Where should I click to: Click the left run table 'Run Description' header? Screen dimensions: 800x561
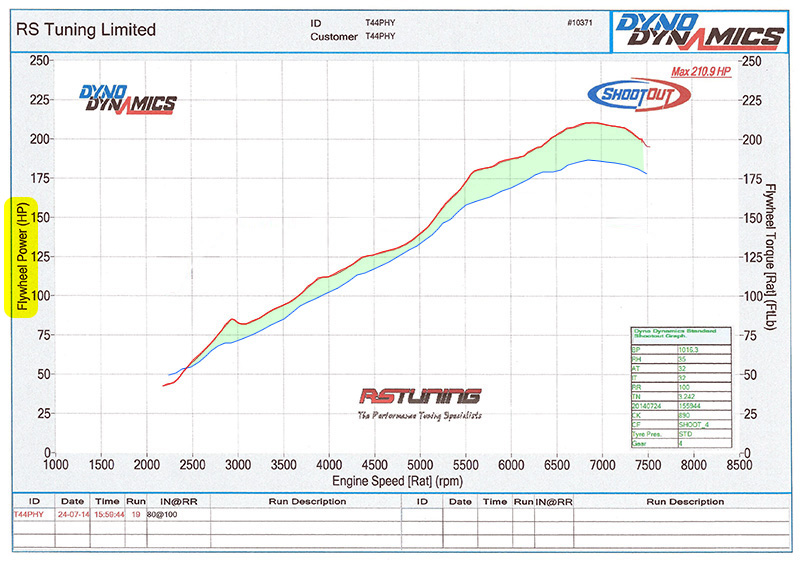307,501
